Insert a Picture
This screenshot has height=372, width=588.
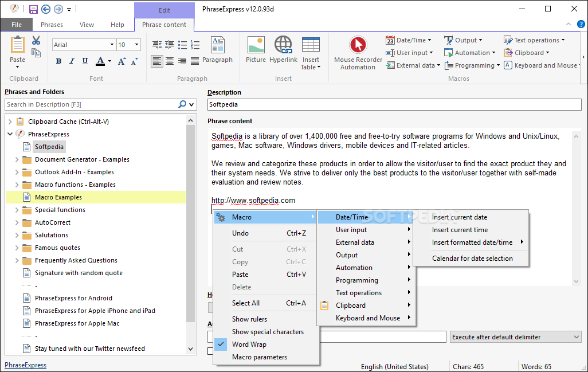point(256,50)
